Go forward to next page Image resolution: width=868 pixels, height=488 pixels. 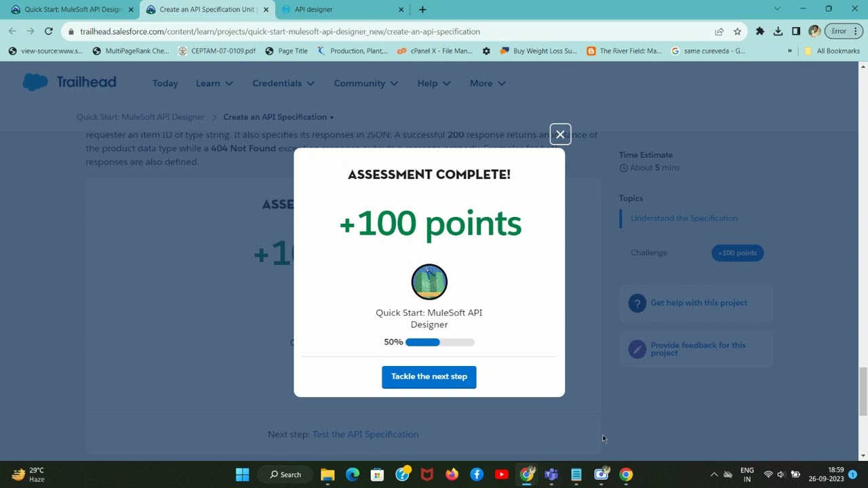point(31,31)
